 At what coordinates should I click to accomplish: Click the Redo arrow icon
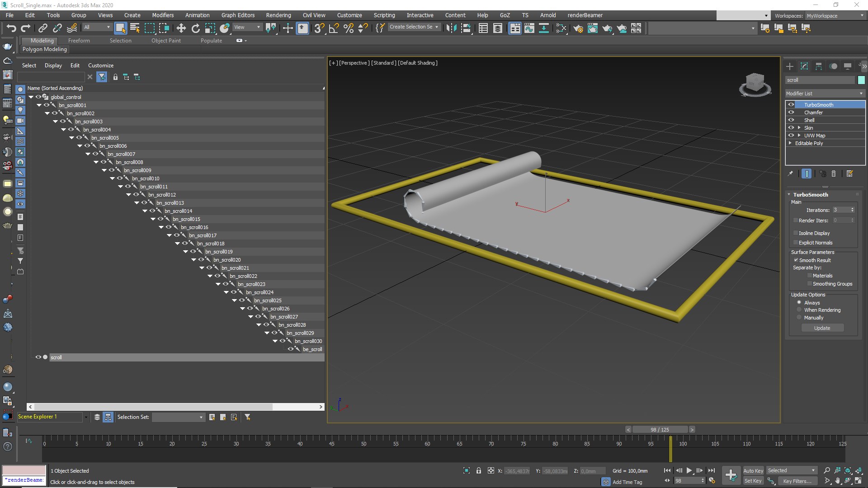tap(26, 28)
